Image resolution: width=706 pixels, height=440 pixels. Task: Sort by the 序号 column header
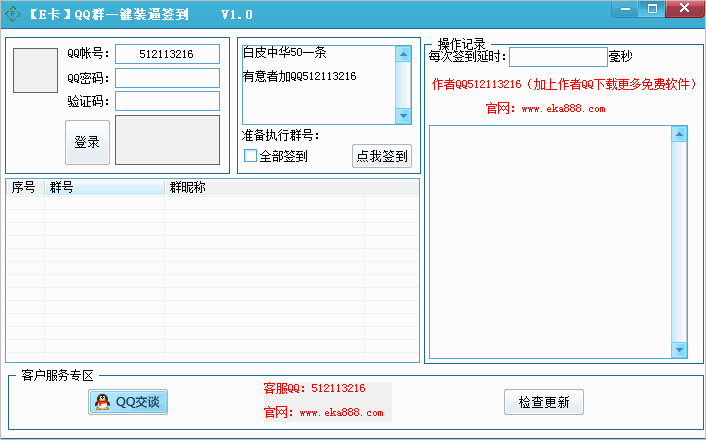(x=25, y=187)
